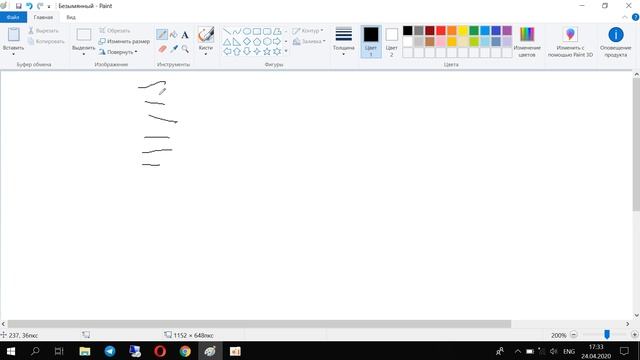Choose the Right triangle shape
The image size is (640, 360).
coord(237,42)
